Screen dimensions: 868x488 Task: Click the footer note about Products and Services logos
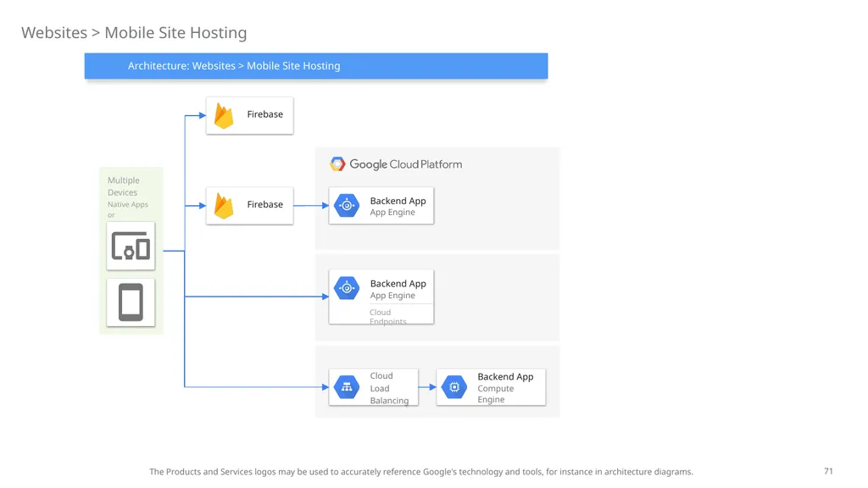(x=420, y=472)
